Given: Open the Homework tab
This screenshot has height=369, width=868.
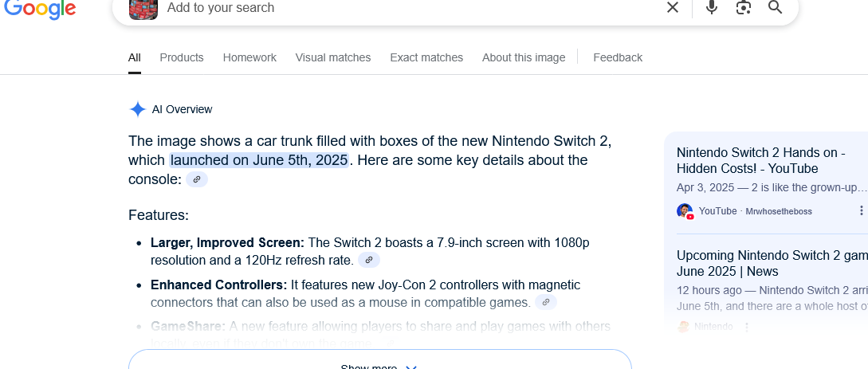Looking at the screenshot, I should 249,57.
